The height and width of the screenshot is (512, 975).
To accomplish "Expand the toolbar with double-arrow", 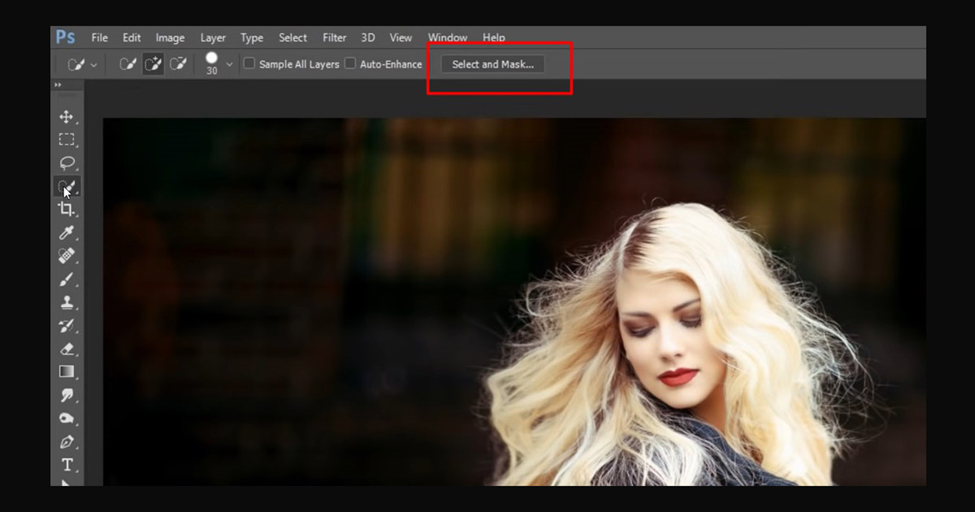I will click(58, 85).
